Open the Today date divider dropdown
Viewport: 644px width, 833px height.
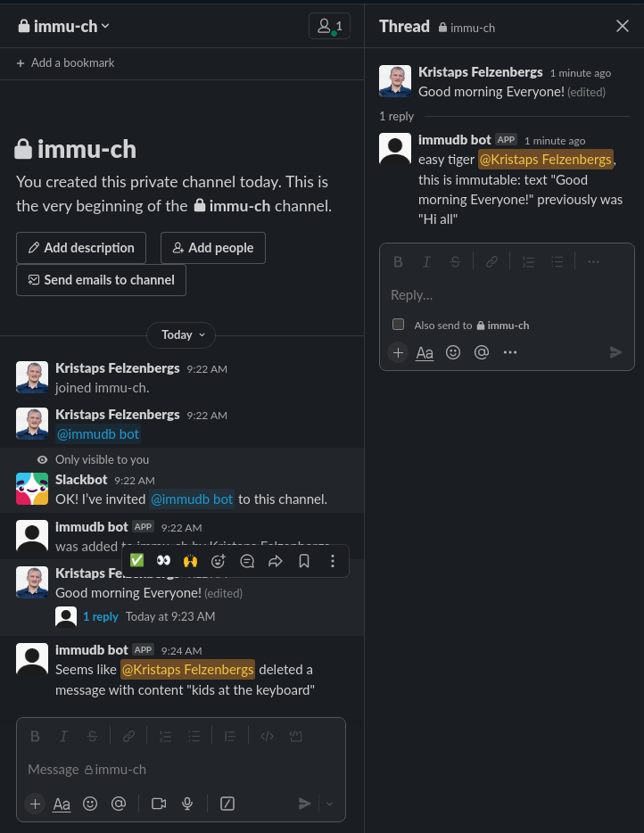181,334
